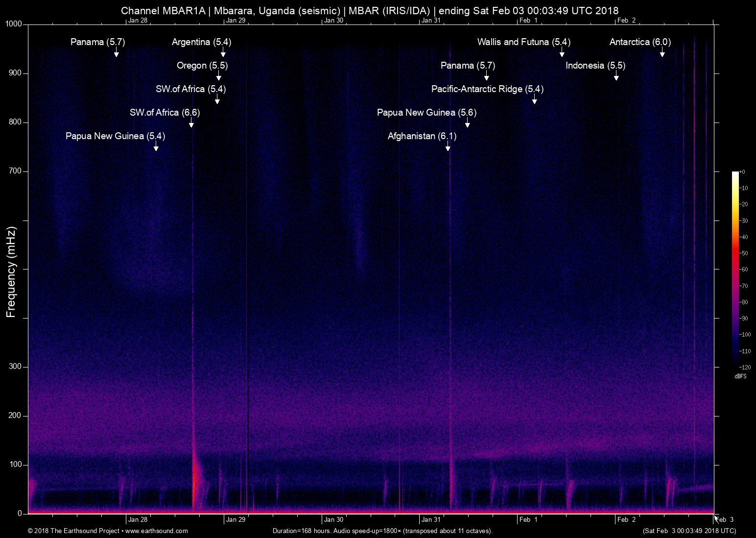Screen dimensions: 756x538
Task: Click the dBFS color scale bar
Action: [x=735, y=269]
